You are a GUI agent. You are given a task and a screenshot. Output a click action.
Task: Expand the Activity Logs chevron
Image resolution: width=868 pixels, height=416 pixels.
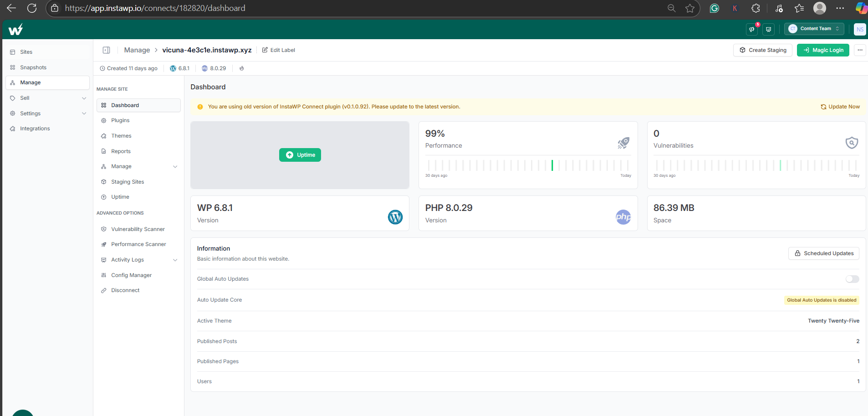coord(175,260)
